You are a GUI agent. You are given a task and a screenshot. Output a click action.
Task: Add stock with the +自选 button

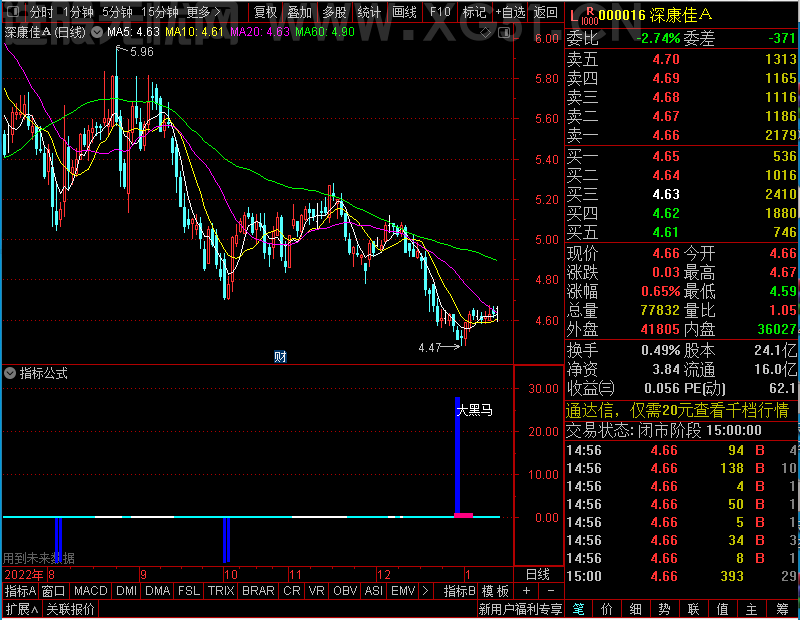[x=510, y=12]
